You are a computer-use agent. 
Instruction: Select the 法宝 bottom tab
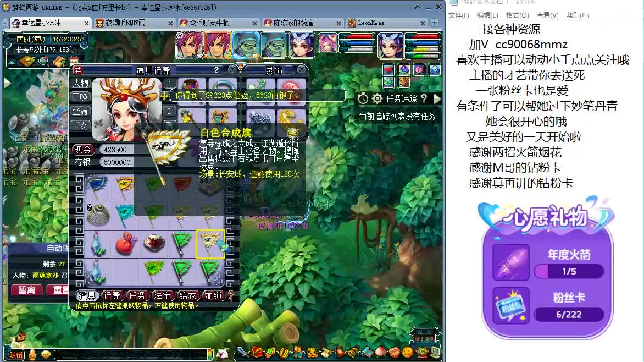pyautogui.click(x=162, y=295)
